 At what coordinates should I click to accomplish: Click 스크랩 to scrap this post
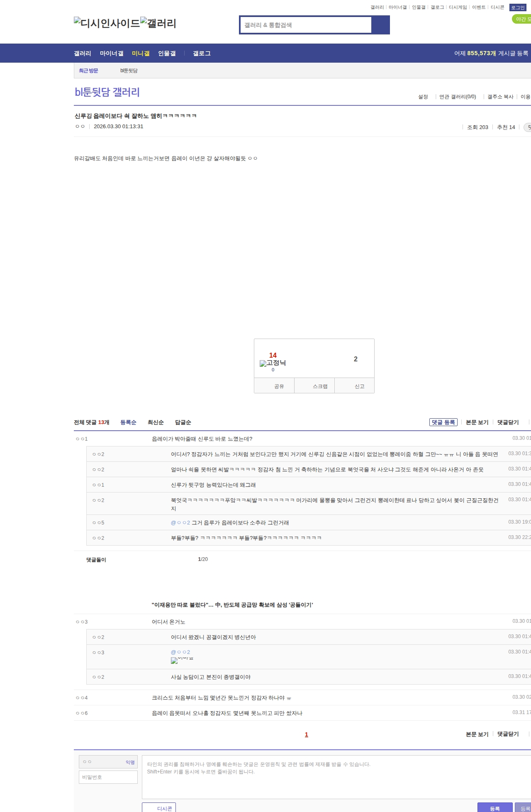(x=320, y=386)
